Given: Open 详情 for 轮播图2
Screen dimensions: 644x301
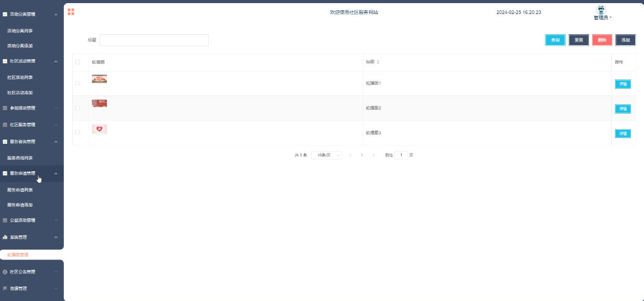Looking at the screenshot, I should point(623,109).
